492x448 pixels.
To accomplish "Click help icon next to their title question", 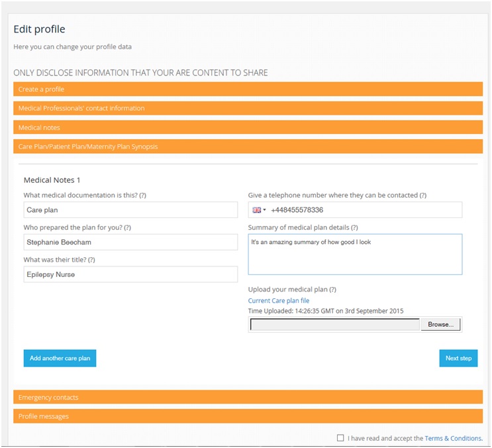I will (91, 260).
